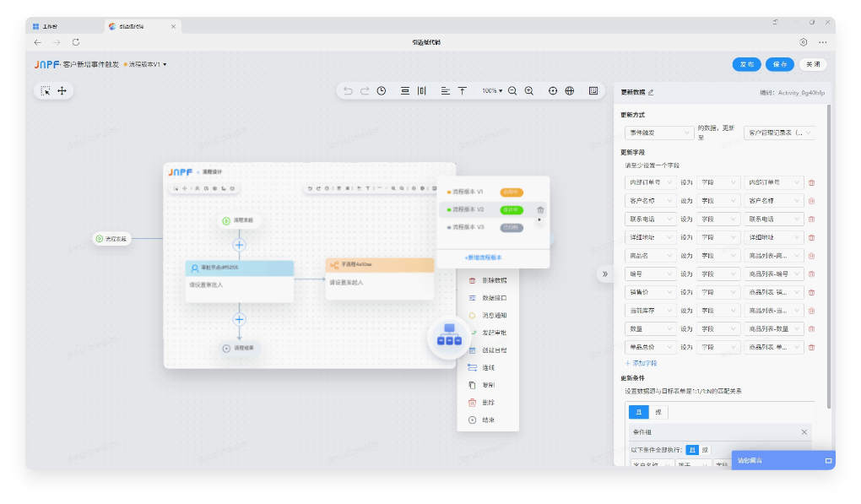The width and height of the screenshot is (861, 504).
Task: Open the 流程版本V1 version dropdown
Action: pyautogui.click(x=145, y=64)
